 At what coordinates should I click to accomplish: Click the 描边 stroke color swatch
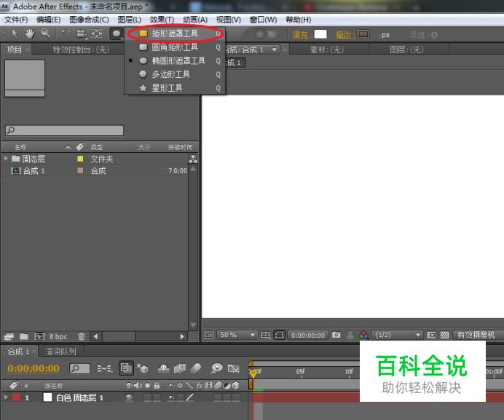pyautogui.click(x=363, y=34)
